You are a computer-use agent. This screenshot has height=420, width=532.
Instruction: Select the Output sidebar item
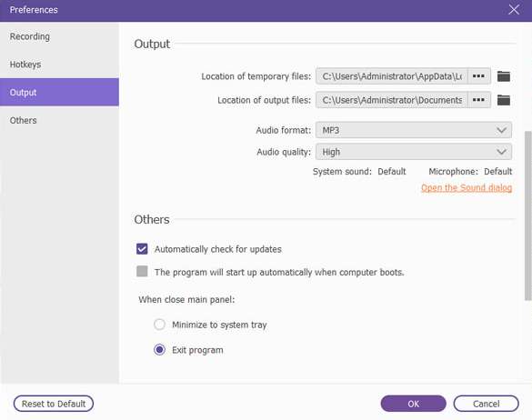pyautogui.click(x=59, y=93)
